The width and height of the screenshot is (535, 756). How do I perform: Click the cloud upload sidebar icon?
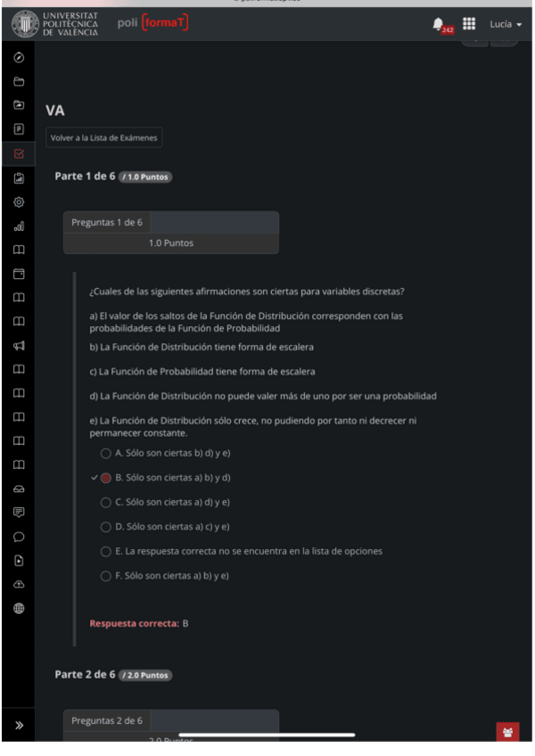(19, 585)
